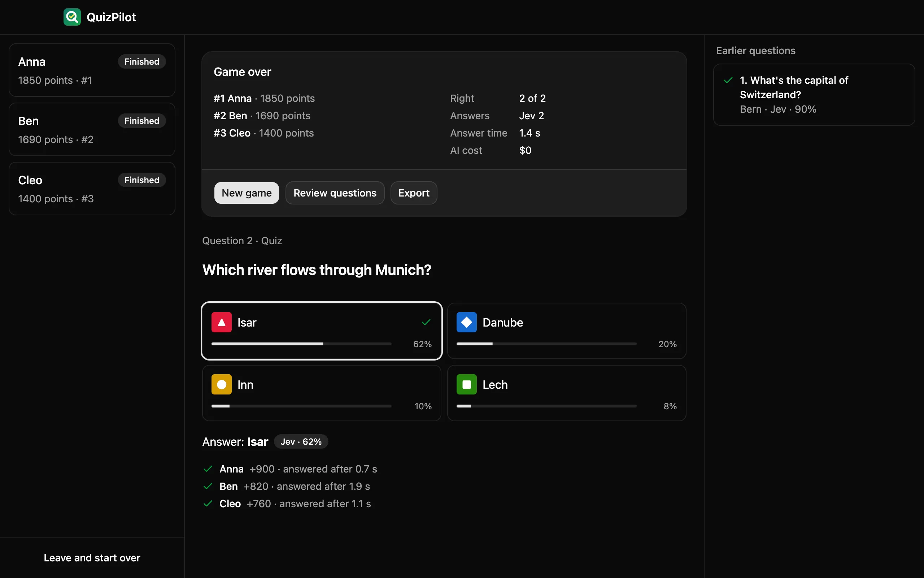Click the Answer time value '1.4 s'
Image resolution: width=924 pixels, height=578 pixels.
[x=529, y=133]
